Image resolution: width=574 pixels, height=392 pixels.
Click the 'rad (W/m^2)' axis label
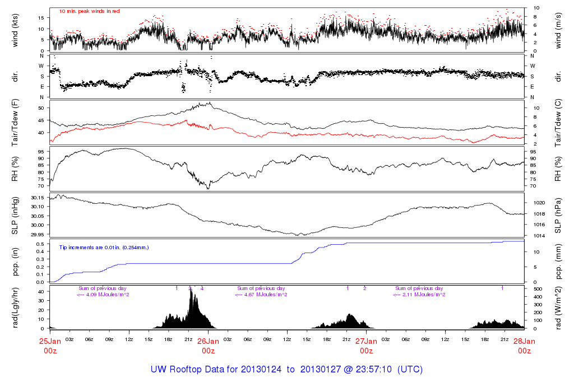[558, 308]
